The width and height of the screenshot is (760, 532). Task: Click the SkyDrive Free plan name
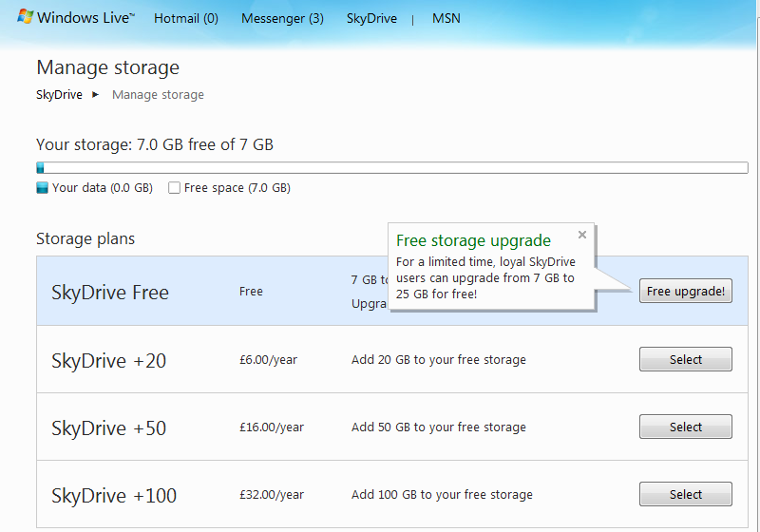[x=110, y=293]
